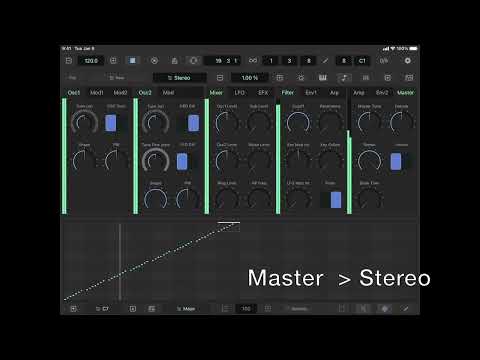Click the 100 value field in bottom bar
This screenshot has height=360, width=480.
tap(246, 309)
